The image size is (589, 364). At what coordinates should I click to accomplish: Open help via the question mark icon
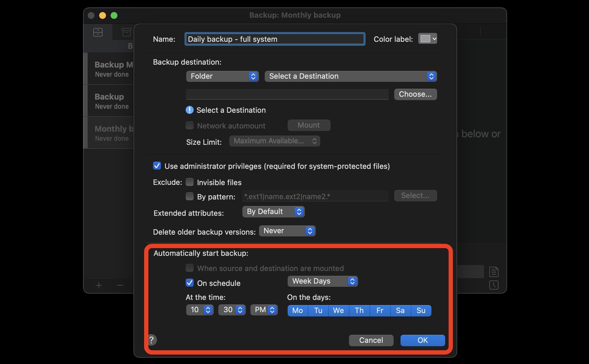coord(152,340)
